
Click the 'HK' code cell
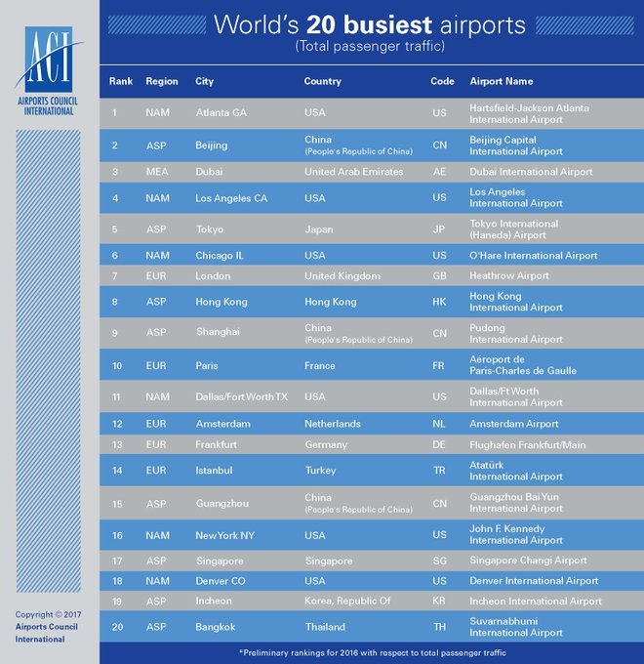point(439,302)
